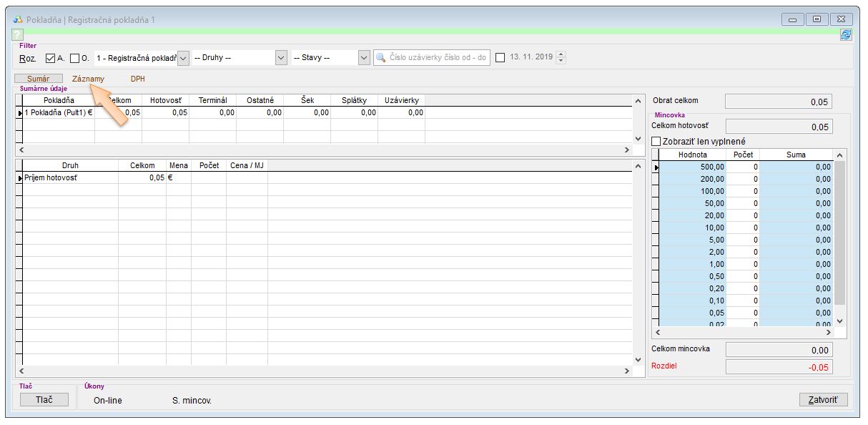
Task: Select the Sumár tab
Action: click(x=39, y=79)
